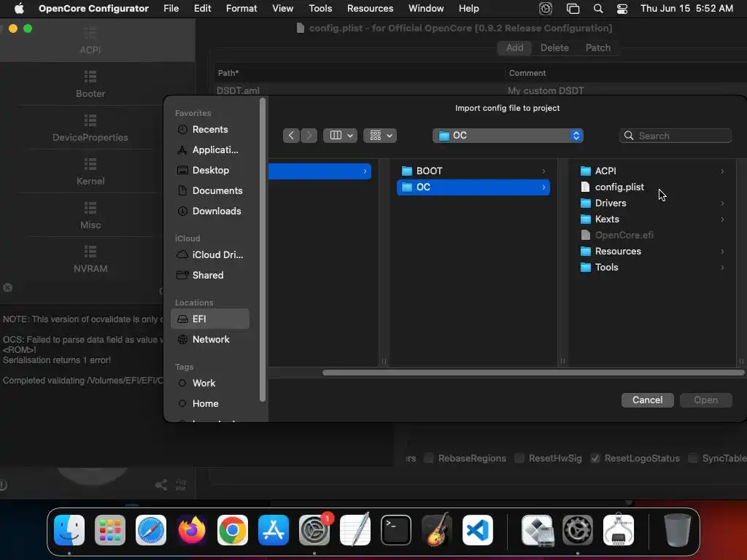Click the Search field in dialog

coord(675,136)
